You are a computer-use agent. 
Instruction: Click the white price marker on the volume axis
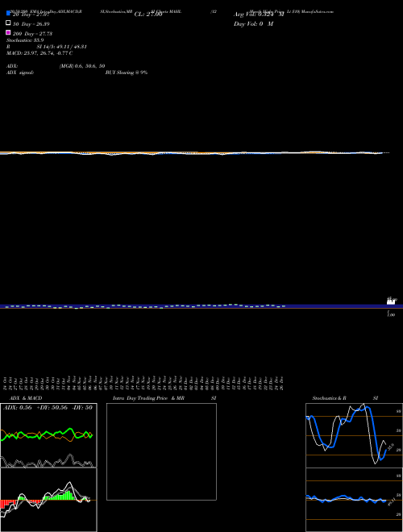(391, 301)
